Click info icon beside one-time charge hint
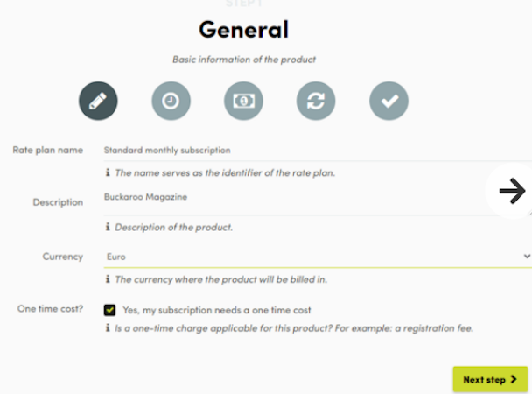Screen dimensions: 532x394 click(108, 328)
